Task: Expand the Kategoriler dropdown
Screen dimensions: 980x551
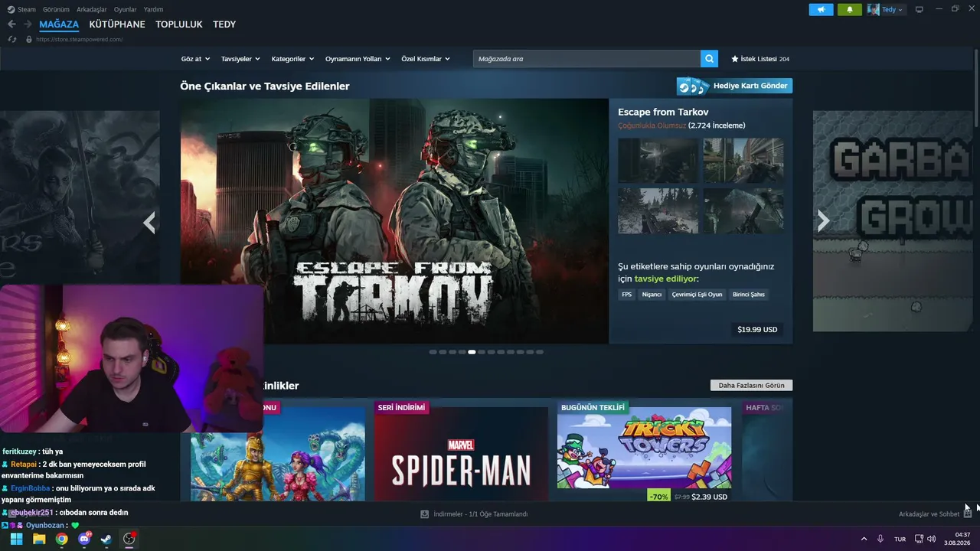Action: pos(292,59)
